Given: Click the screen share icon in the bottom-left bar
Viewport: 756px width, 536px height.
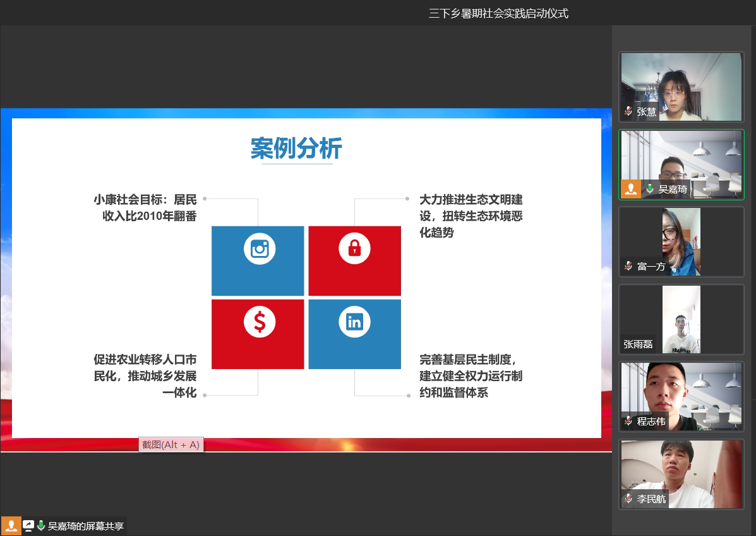Looking at the screenshot, I should (x=28, y=525).
